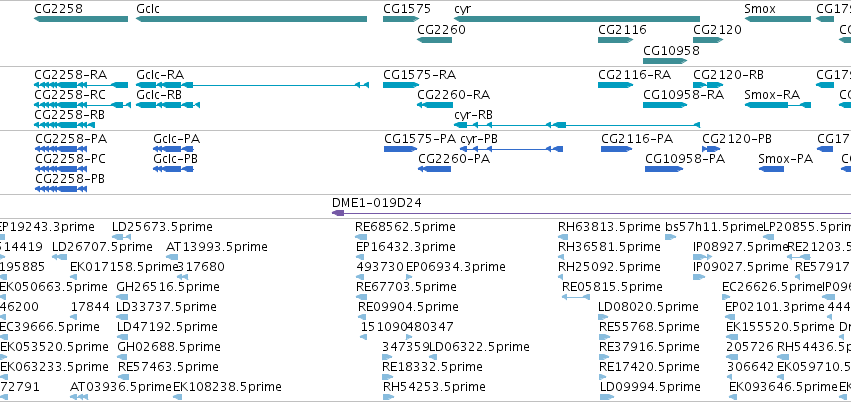
Task: Click the Gclc-RA transcript feature
Action: [252, 85]
